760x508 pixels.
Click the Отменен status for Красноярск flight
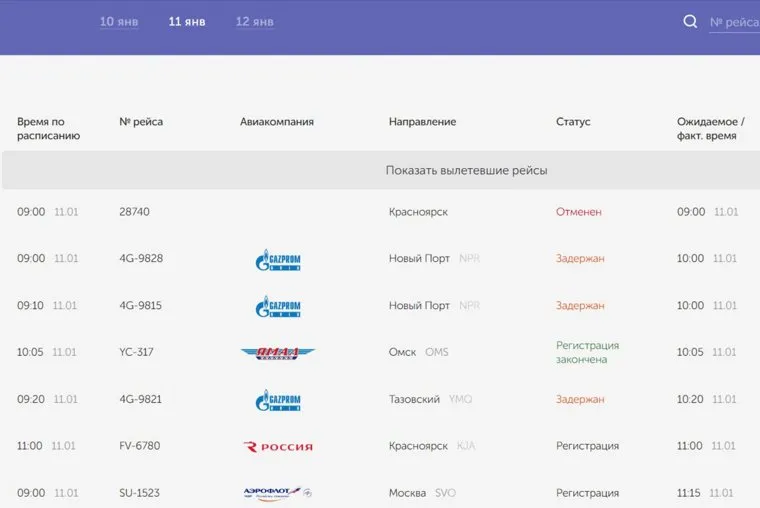click(579, 212)
